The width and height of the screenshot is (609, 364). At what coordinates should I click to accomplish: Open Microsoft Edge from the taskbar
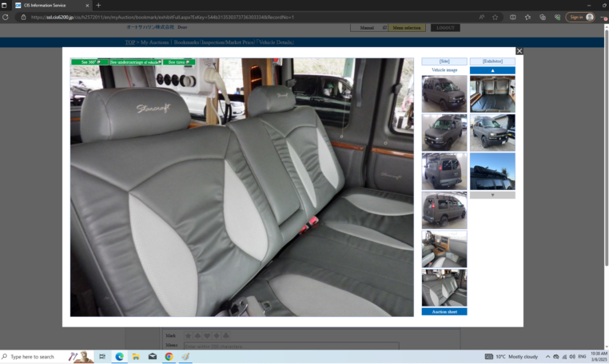(119, 357)
